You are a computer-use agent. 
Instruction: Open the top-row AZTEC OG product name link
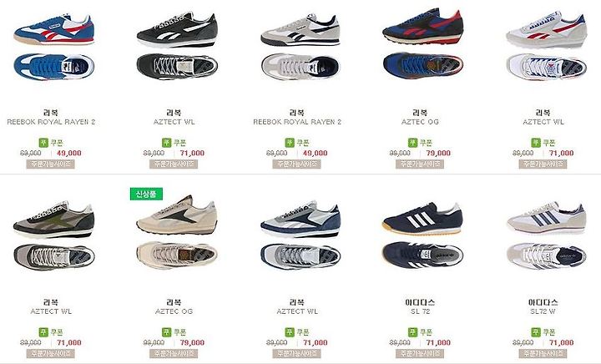point(420,122)
